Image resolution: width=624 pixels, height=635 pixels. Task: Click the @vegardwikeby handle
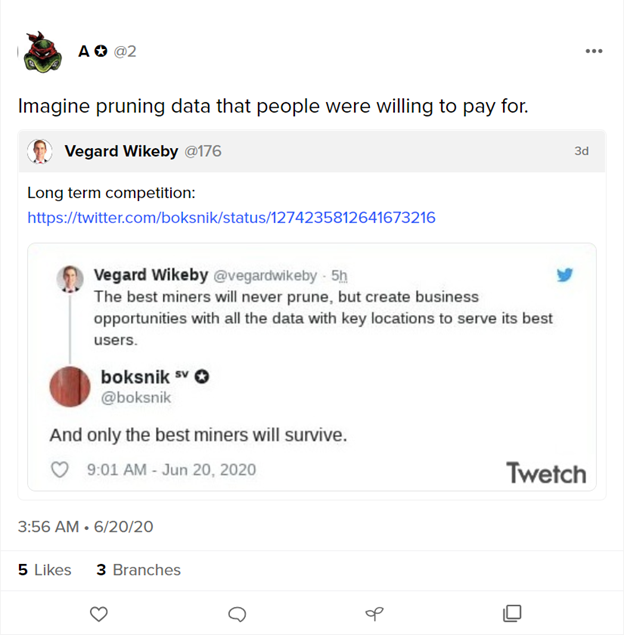265,275
